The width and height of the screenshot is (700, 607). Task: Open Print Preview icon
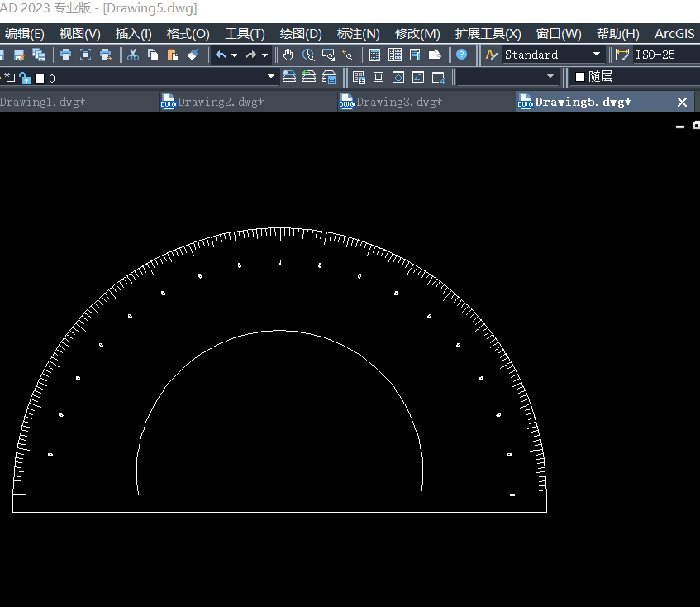85,55
